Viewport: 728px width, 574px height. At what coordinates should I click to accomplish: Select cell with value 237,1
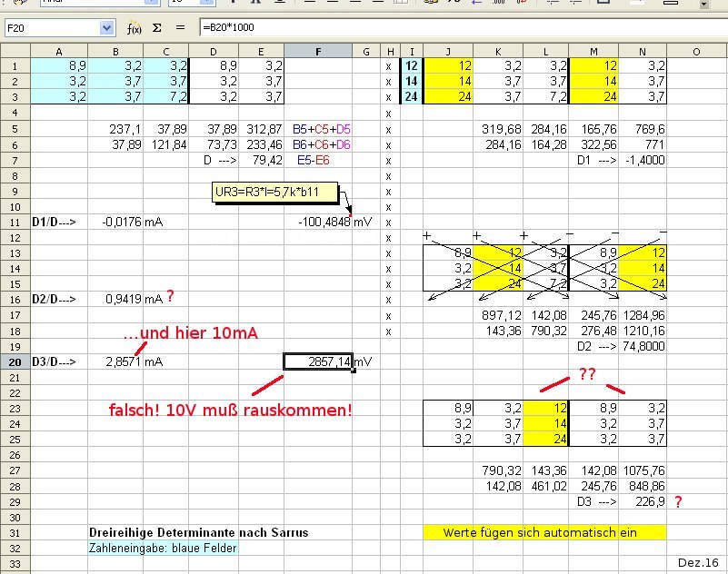click(x=115, y=129)
